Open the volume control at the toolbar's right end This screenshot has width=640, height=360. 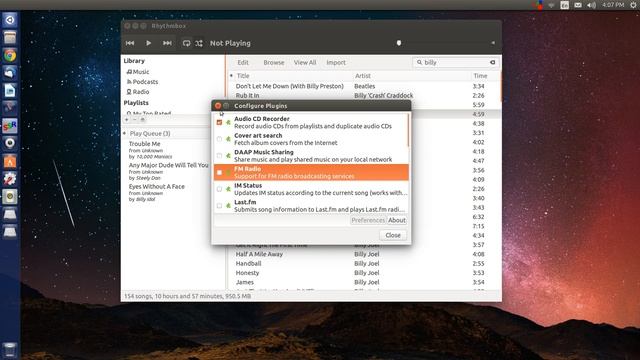493,42
